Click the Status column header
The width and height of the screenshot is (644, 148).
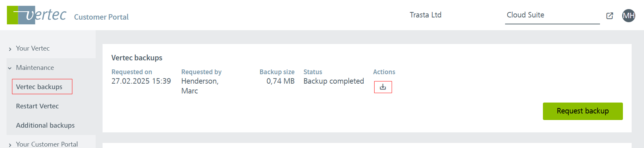click(313, 72)
